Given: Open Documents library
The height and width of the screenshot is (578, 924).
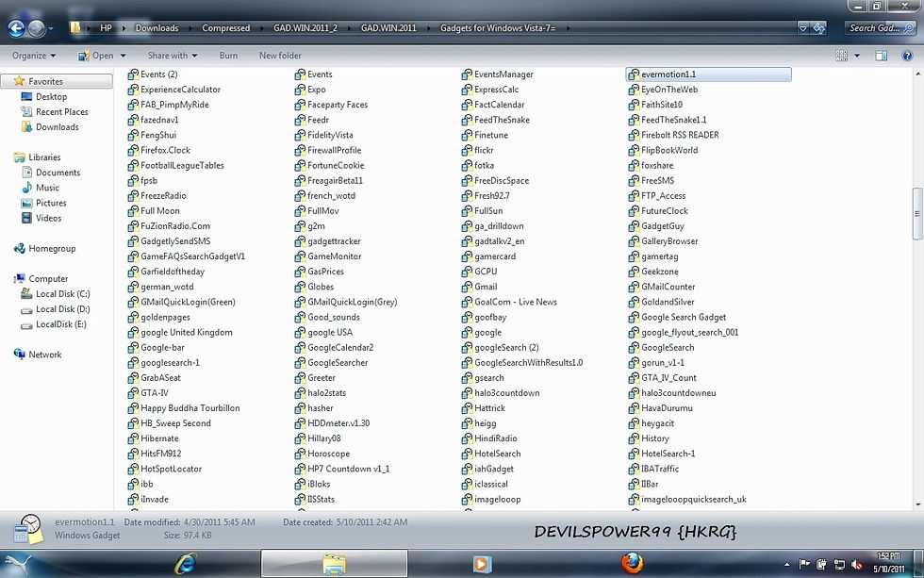Looking at the screenshot, I should 51,173.
